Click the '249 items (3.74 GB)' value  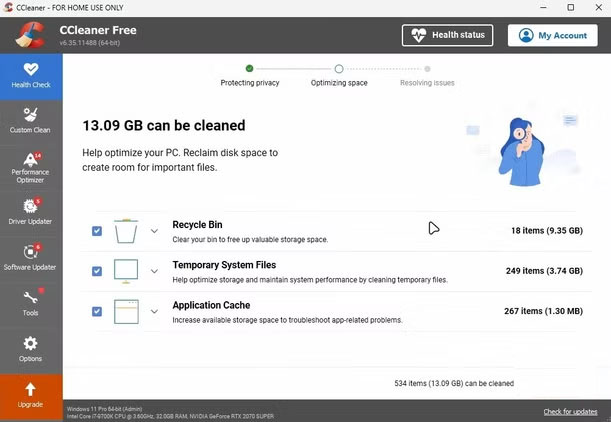pyautogui.click(x=544, y=271)
